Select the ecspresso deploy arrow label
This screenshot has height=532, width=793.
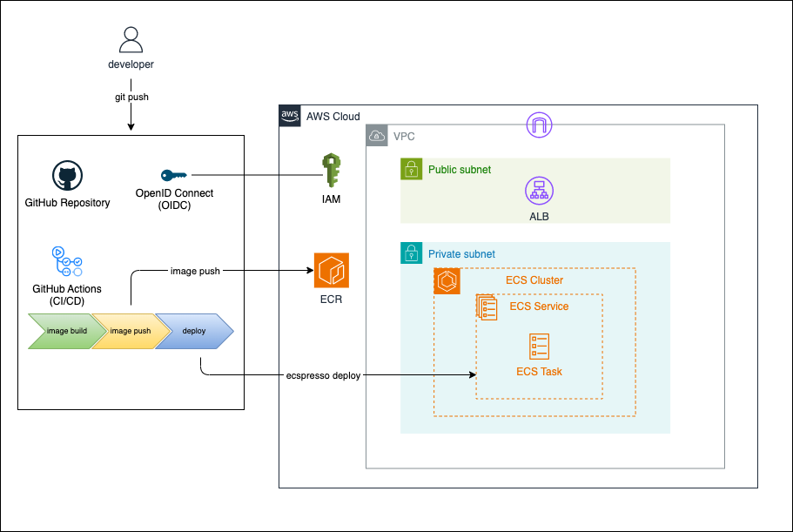pyautogui.click(x=323, y=375)
